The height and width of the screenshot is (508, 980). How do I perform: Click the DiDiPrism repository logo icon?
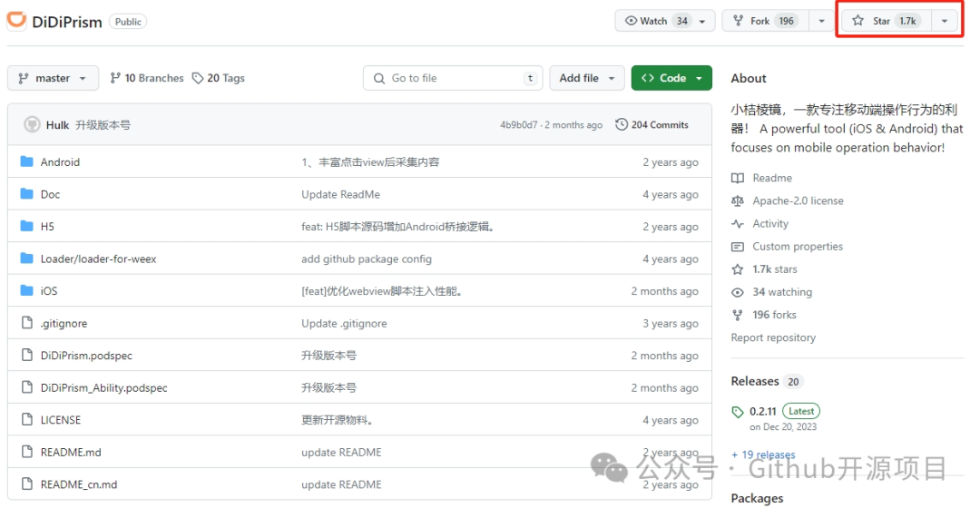[17, 20]
